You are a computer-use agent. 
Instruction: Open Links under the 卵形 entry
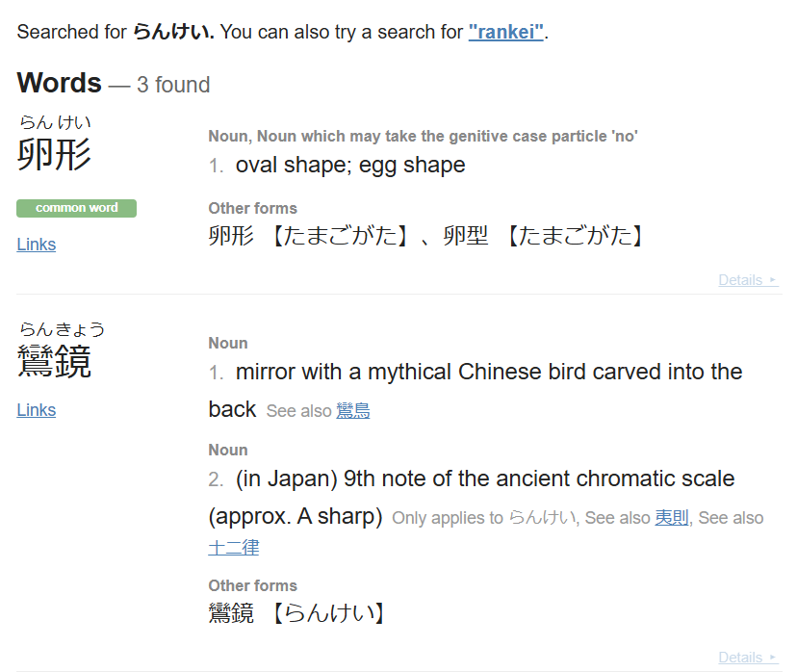tap(37, 245)
